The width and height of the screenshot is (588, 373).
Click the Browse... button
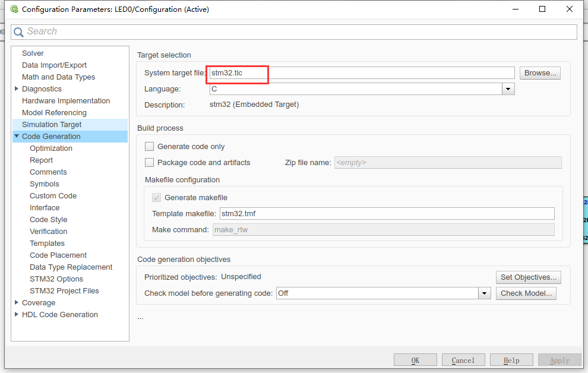[540, 73]
